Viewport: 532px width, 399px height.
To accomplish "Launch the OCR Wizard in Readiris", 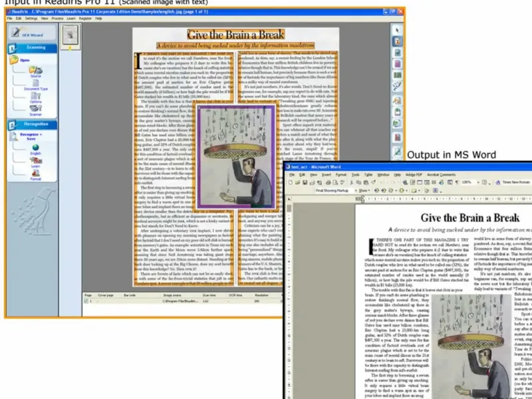I will pos(32,33).
